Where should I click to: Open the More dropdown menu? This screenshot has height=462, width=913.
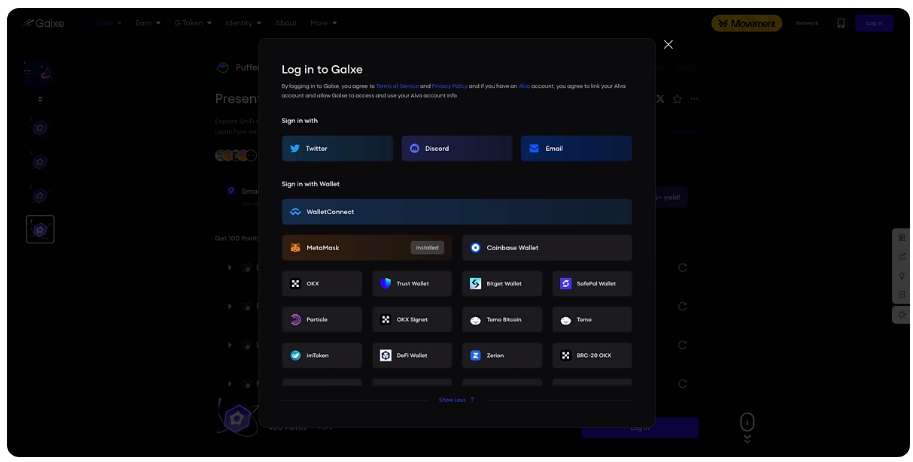324,23
